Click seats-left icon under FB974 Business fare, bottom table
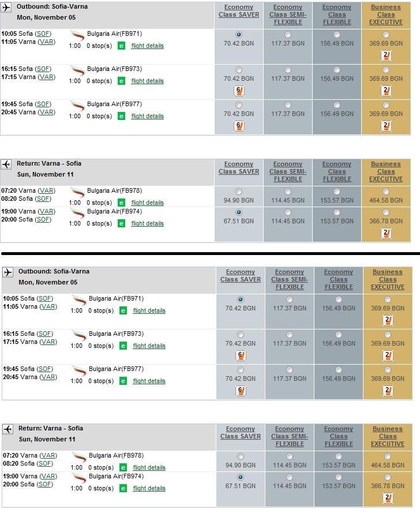The image size is (420, 517). click(388, 498)
